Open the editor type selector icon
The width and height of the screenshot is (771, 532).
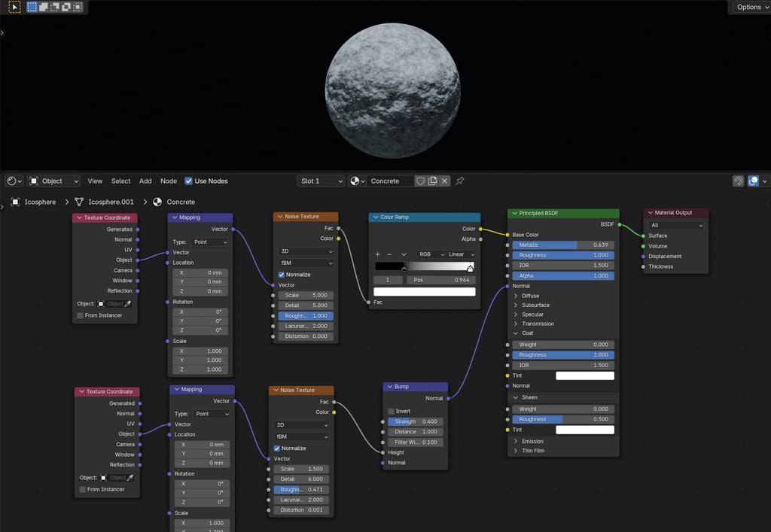(14, 181)
